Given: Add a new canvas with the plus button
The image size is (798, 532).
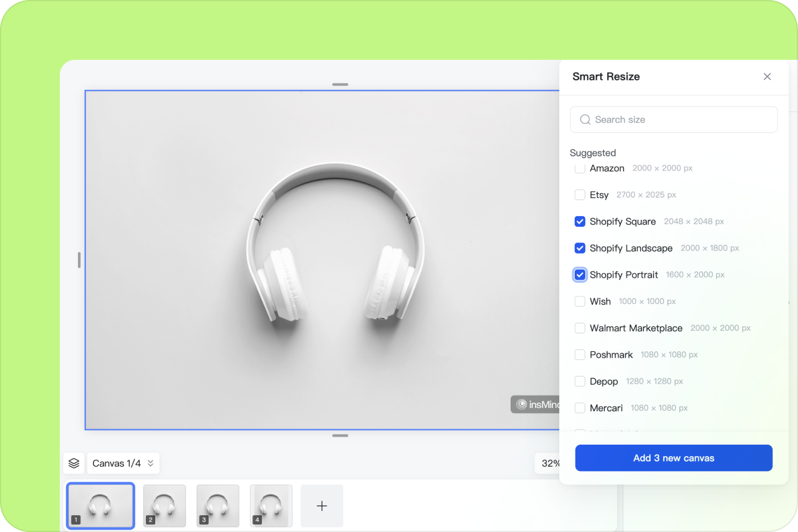Looking at the screenshot, I should click(322, 506).
